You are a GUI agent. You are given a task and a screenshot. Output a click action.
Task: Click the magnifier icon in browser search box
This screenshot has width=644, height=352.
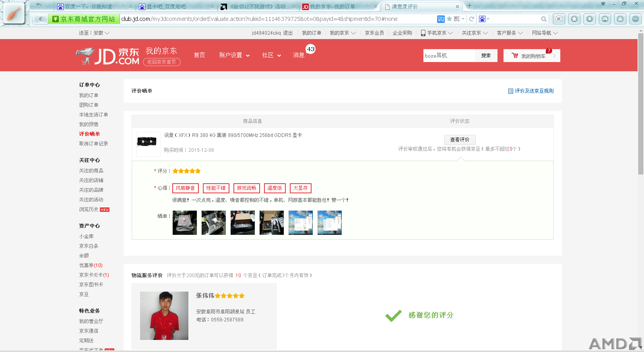(x=544, y=19)
